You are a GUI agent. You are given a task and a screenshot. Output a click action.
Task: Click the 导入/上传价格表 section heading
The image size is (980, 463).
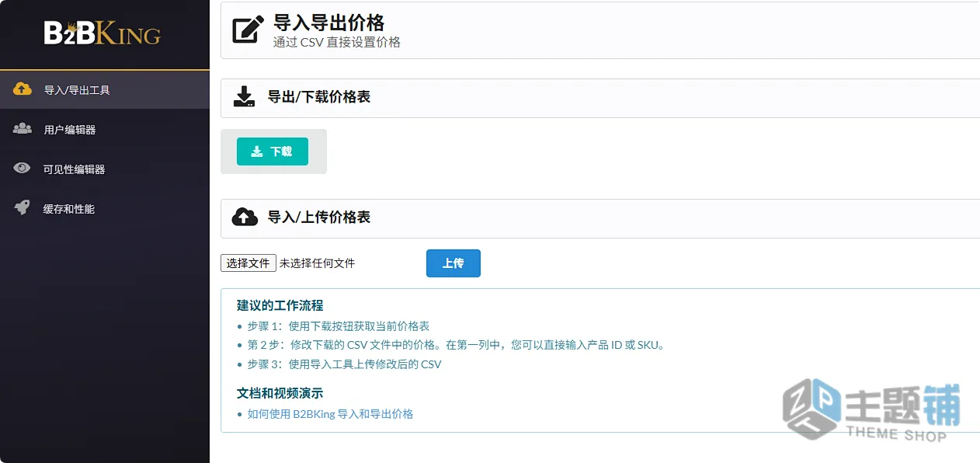coord(319,218)
